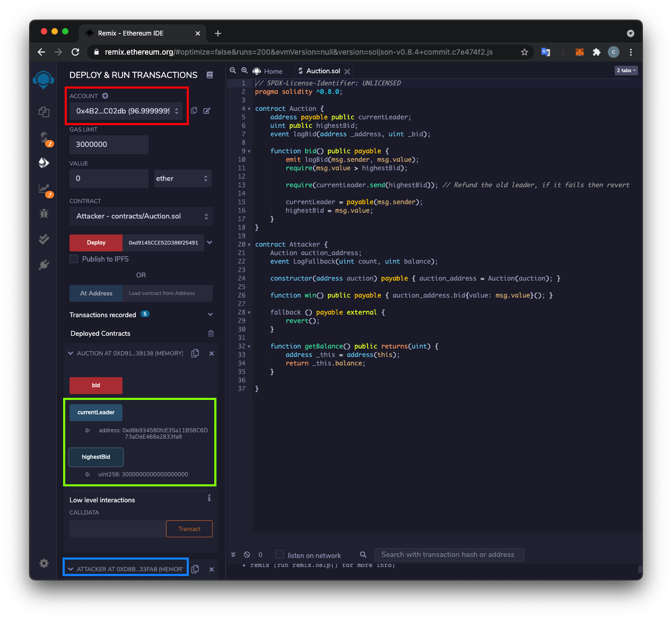
Task: Copy the ATTACKER contract address
Action: tap(195, 569)
